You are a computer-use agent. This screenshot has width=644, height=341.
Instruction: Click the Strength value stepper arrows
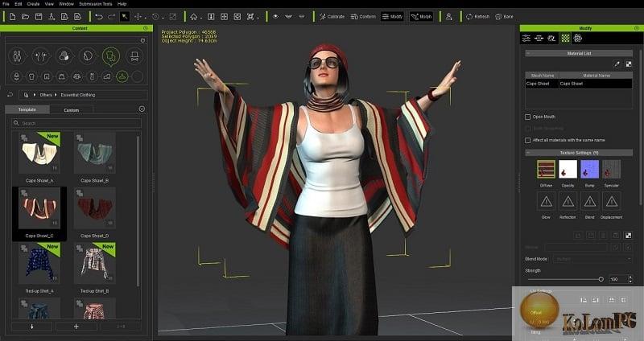tap(630, 279)
